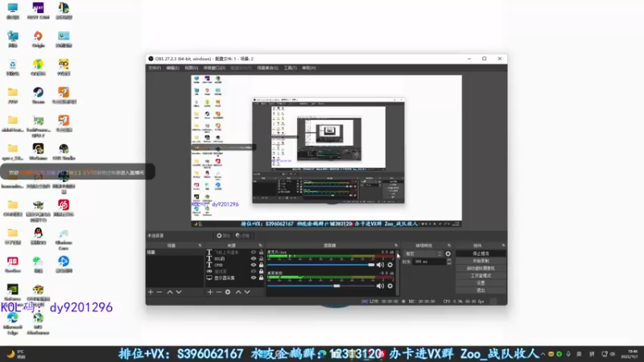Image resolution: width=644 pixels, height=362 pixels.
Task: Open the 场景集合(S) menu
Action: [268, 68]
